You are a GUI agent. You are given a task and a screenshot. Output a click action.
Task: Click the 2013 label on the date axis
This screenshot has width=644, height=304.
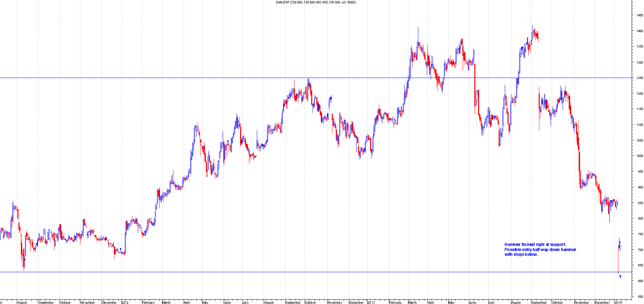(371, 302)
